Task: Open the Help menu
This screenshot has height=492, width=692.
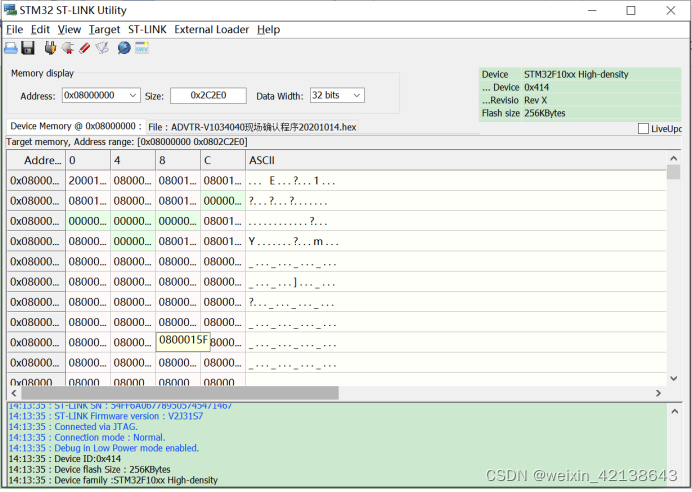Action: (x=268, y=30)
